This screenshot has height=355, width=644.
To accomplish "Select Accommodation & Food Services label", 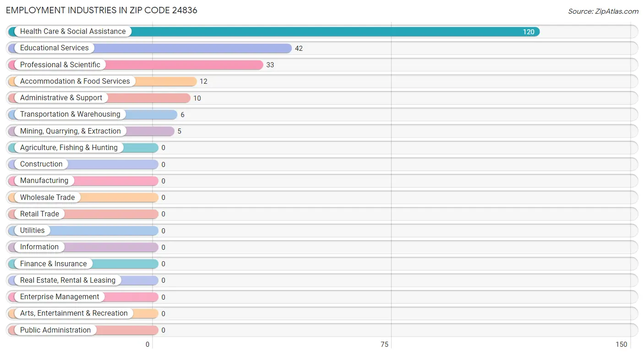I will (x=75, y=81).
